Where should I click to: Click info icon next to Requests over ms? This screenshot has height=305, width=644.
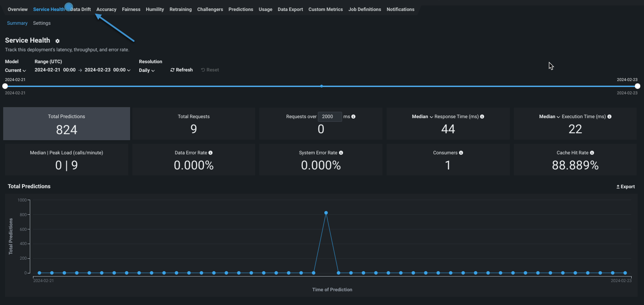[x=353, y=117]
